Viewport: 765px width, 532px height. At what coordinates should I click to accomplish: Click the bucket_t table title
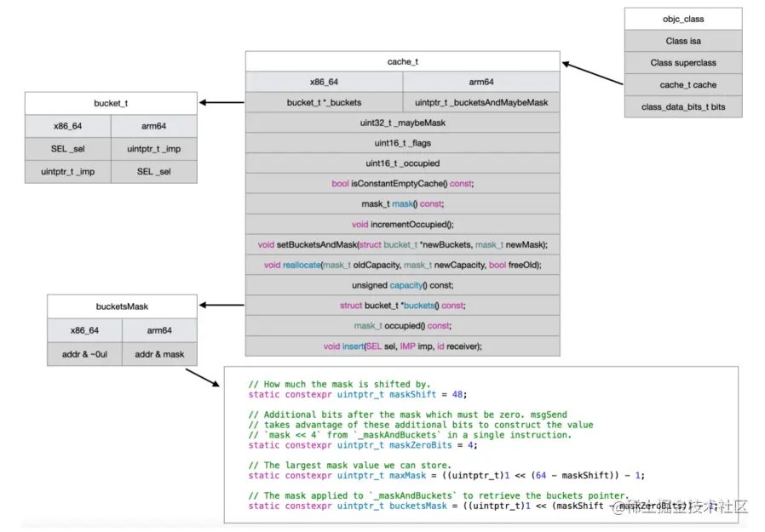coord(111,103)
